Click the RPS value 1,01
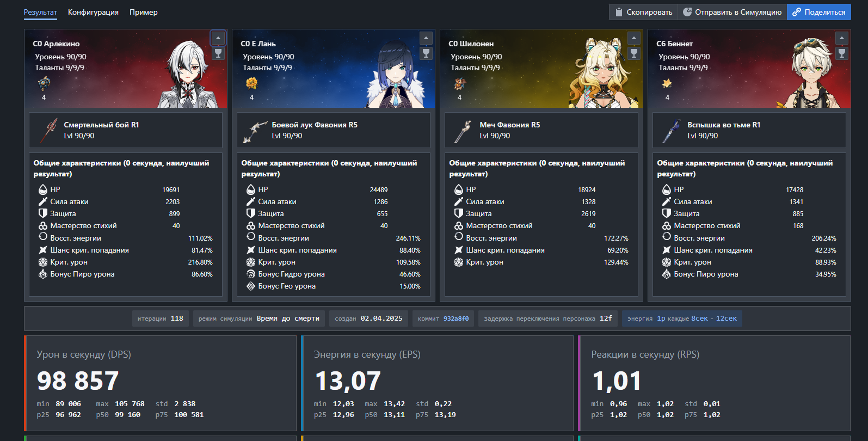The width and height of the screenshot is (868, 441). tap(617, 381)
